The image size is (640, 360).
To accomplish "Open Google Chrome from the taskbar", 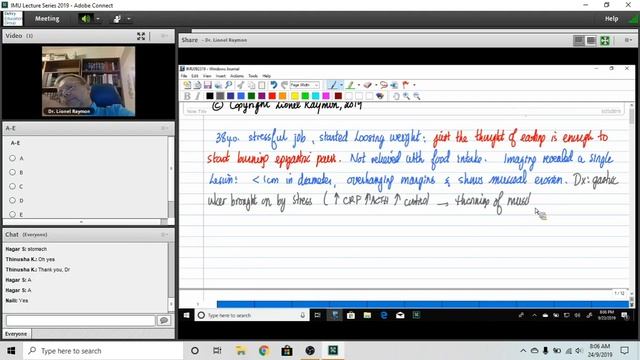I will tap(264, 351).
